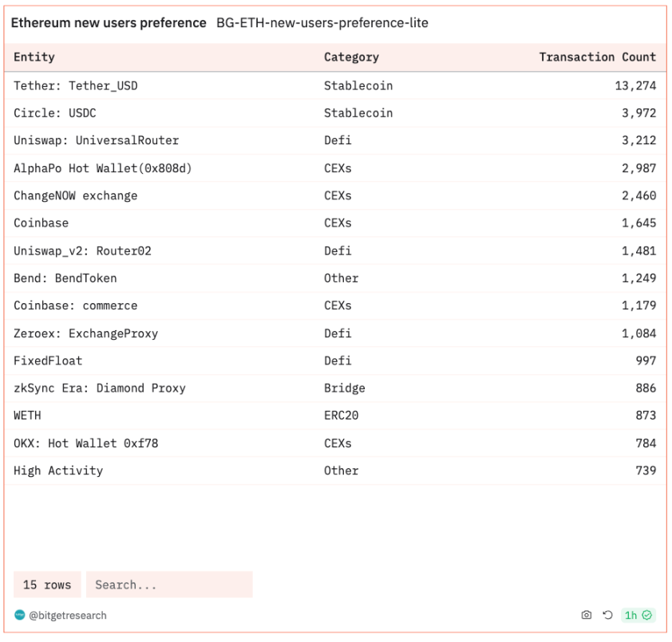Image resolution: width=672 pixels, height=642 pixels.
Task: Select the 13,274 transaction count cell
Action: [635, 85]
